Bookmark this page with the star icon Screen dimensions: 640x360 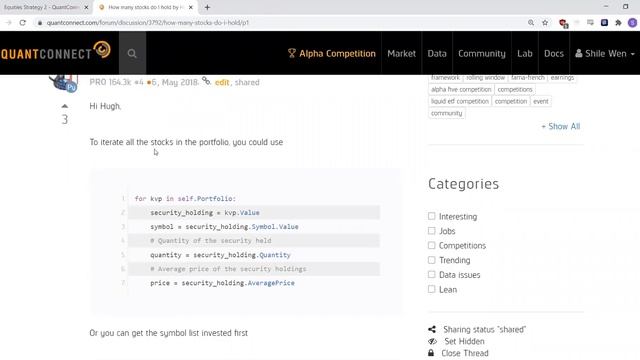(545, 23)
